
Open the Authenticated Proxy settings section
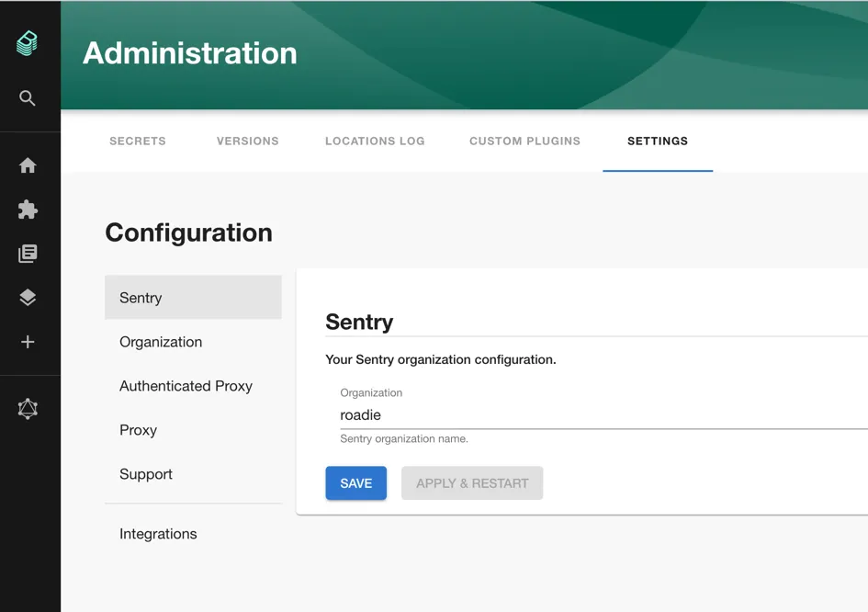pyautogui.click(x=186, y=385)
